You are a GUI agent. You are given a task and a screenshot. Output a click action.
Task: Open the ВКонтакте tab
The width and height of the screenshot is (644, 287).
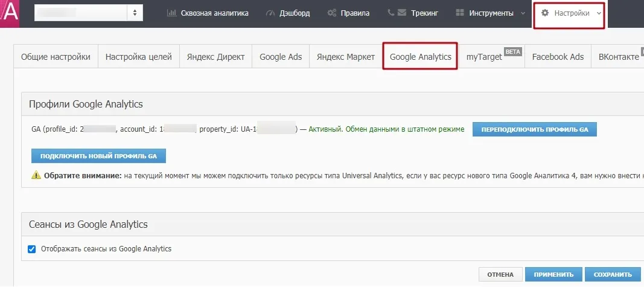coord(618,57)
